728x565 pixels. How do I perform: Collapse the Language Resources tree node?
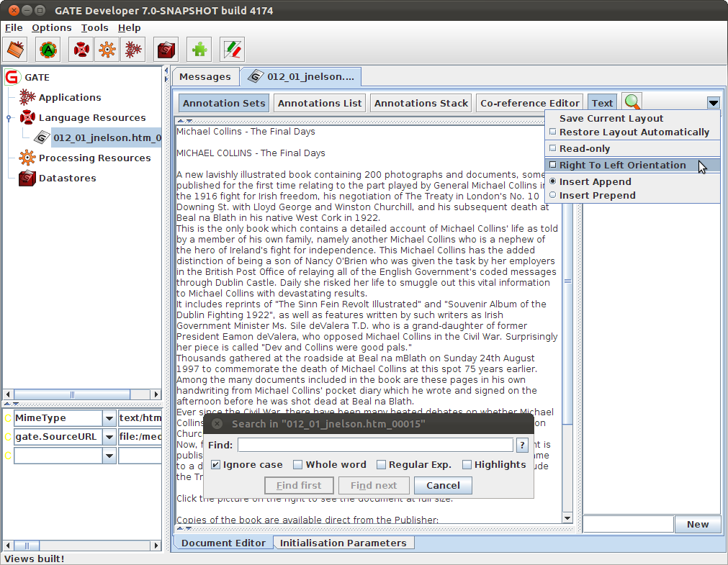point(8,118)
